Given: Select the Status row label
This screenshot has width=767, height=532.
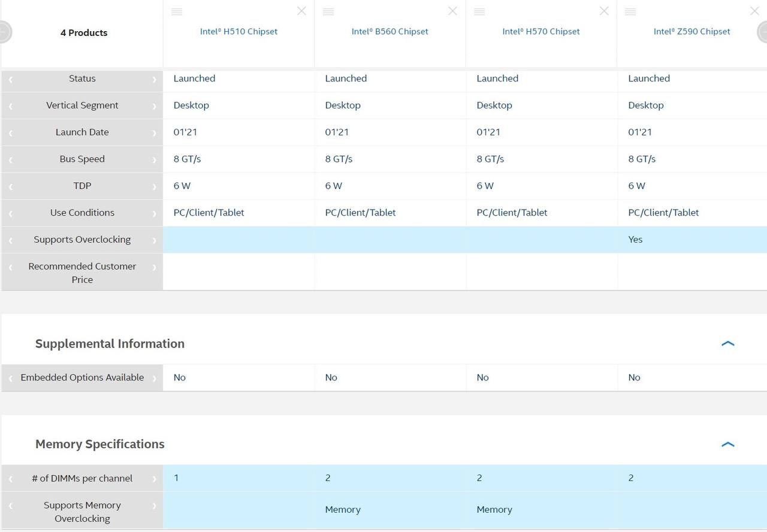Looking at the screenshot, I should click(82, 78).
